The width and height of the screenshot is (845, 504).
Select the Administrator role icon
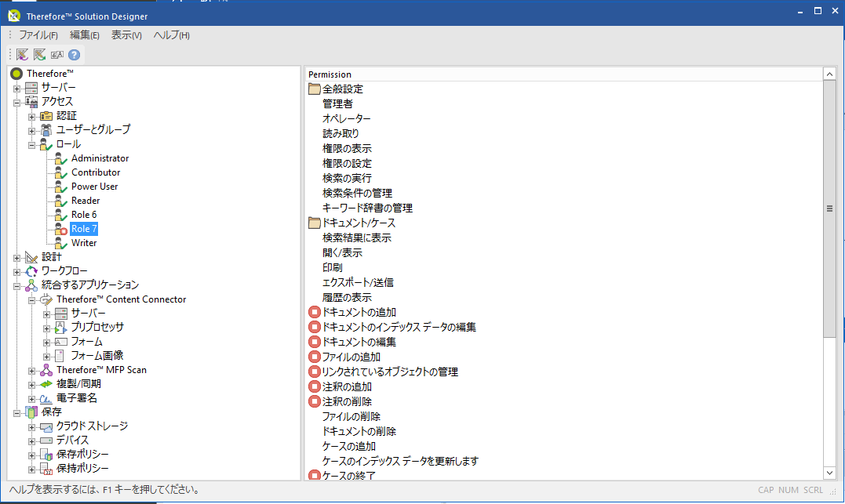tap(61, 158)
